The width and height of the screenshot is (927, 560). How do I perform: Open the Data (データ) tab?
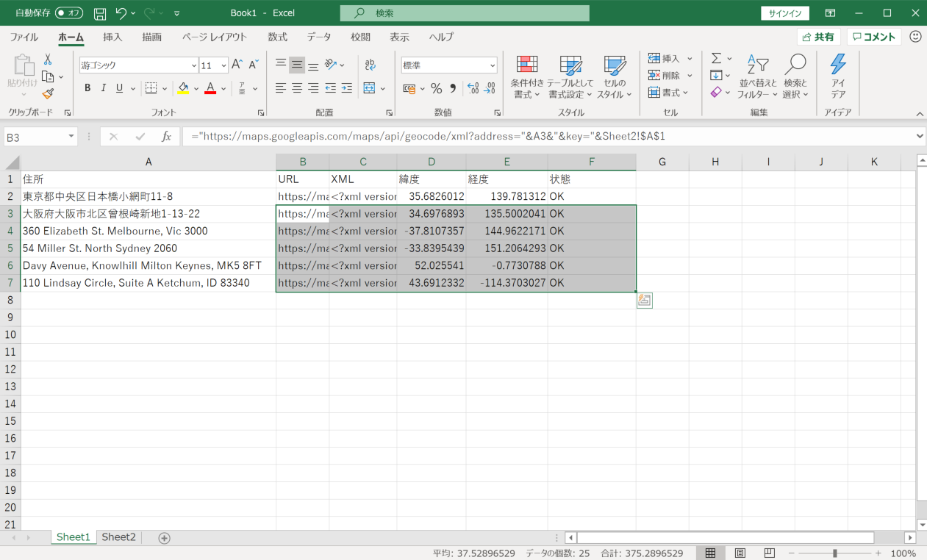coord(319,37)
